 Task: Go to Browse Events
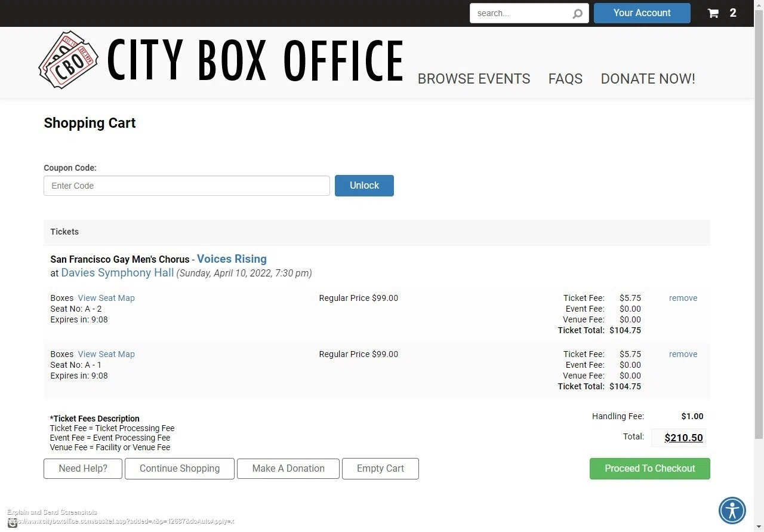[474, 79]
